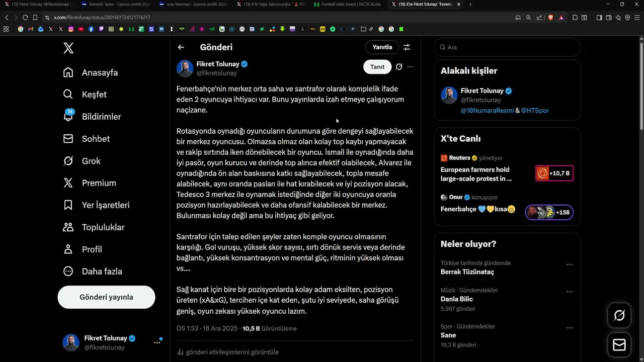
Task: Open Fikret Tolunay avatar on the post
Action: (185, 68)
